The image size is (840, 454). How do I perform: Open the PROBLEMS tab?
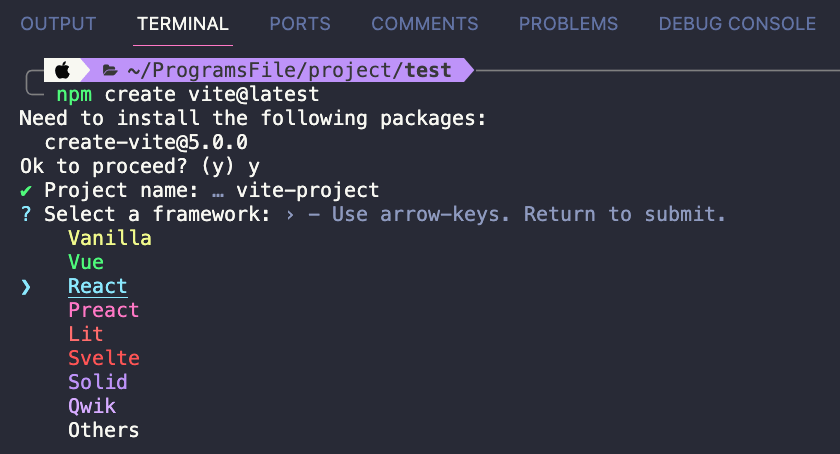pyautogui.click(x=568, y=24)
